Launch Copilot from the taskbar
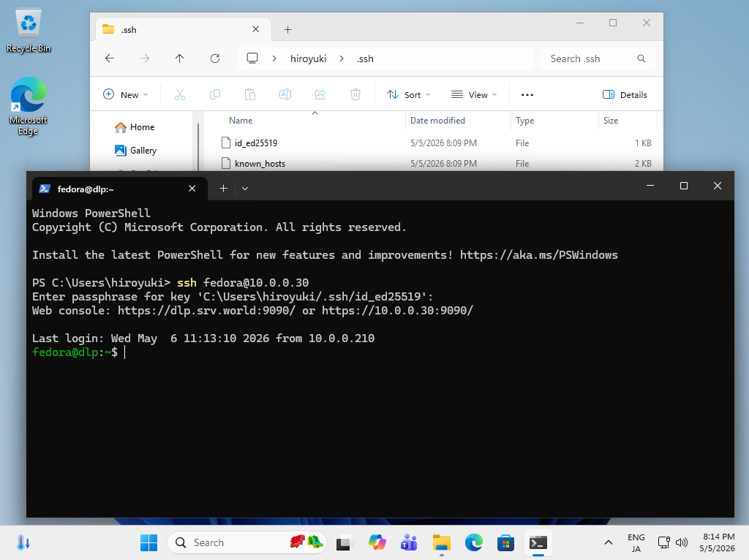Viewport: 749px width, 560px height. point(377,542)
